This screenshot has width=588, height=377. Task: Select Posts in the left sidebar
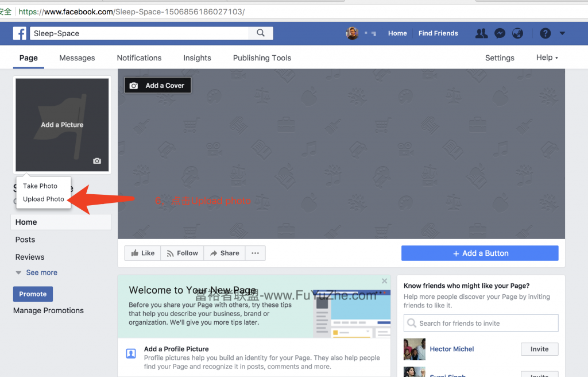coord(25,240)
